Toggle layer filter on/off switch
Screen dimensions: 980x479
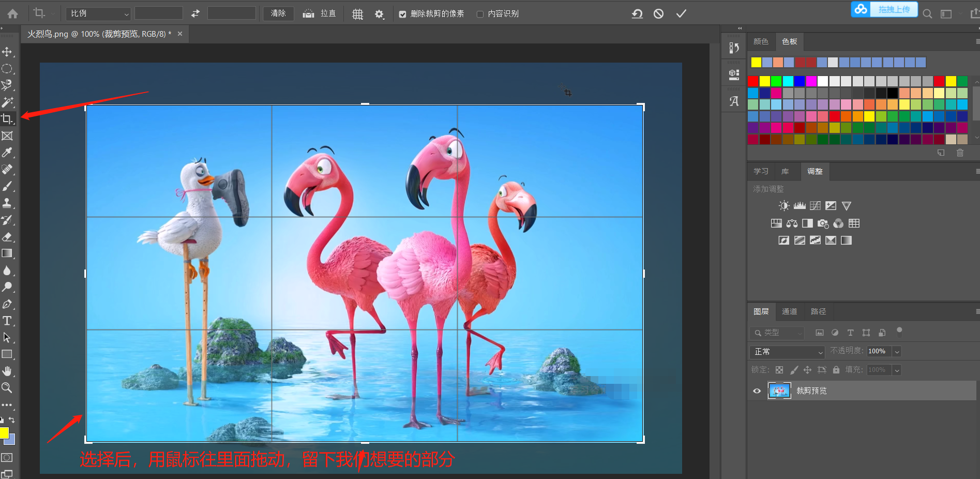[899, 331]
